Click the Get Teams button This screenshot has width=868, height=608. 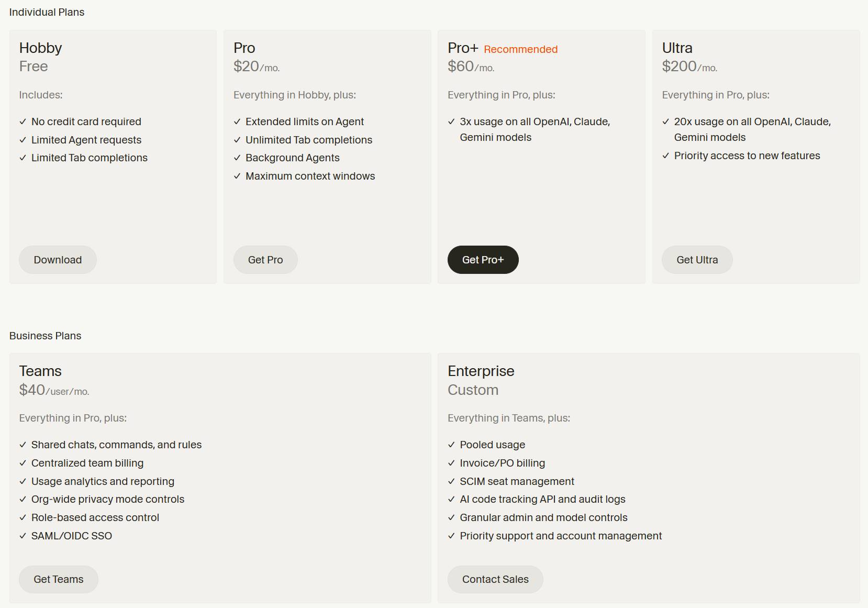point(58,579)
